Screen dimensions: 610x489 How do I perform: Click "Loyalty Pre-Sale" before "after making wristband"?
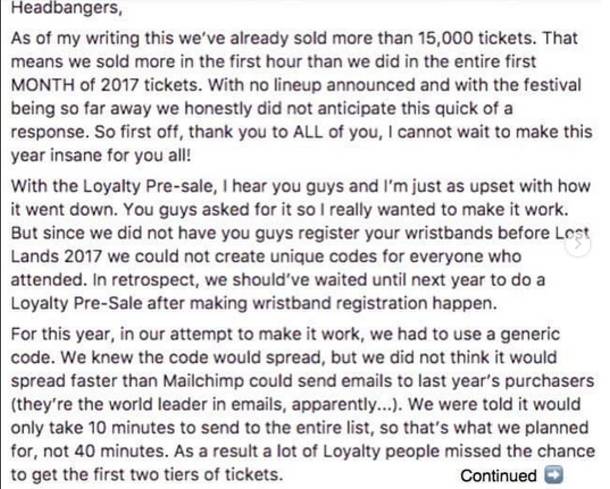click(x=77, y=303)
